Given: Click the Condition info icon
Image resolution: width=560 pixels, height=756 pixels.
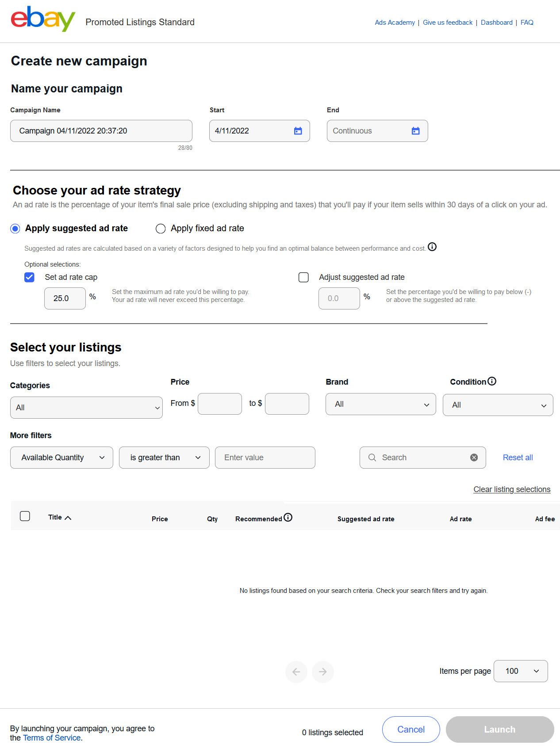Looking at the screenshot, I should point(492,381).
